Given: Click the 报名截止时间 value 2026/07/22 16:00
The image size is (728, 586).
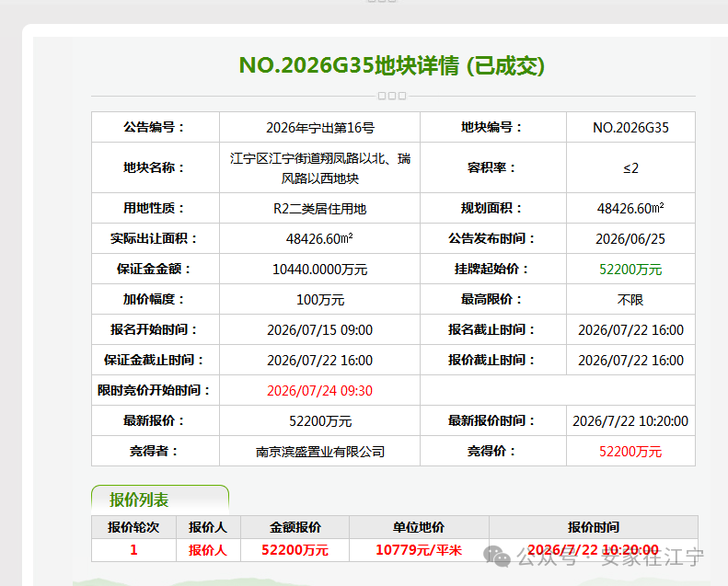Looking at the screenshot, I should 630,330.
